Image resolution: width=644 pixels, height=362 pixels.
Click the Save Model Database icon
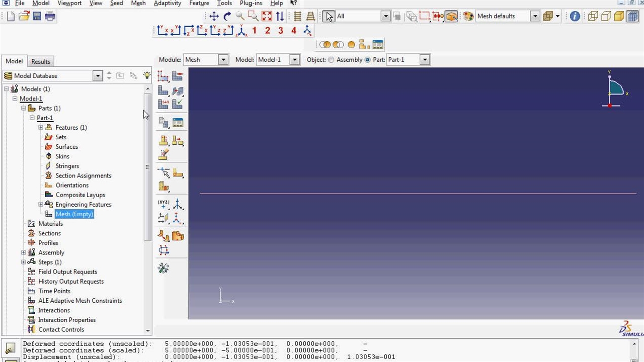click(37, 16)
